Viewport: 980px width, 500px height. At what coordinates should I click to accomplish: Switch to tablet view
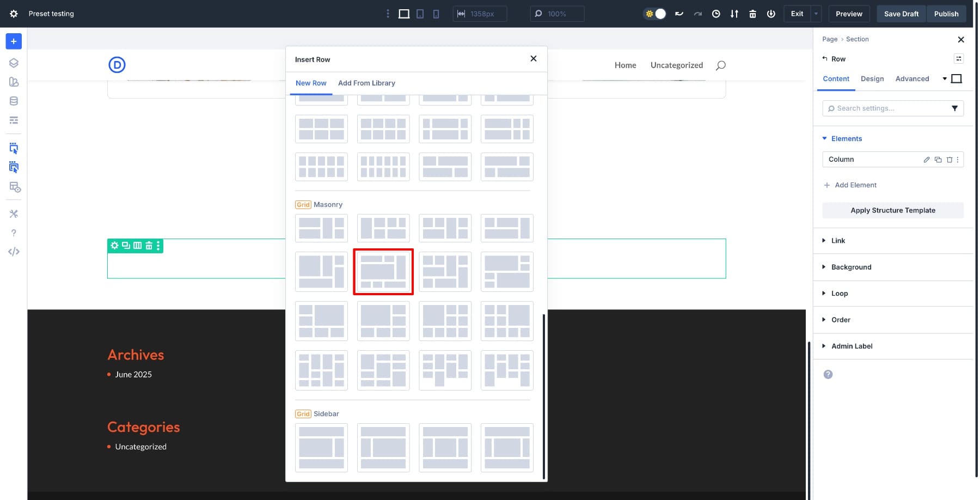(x=420, y=14)
